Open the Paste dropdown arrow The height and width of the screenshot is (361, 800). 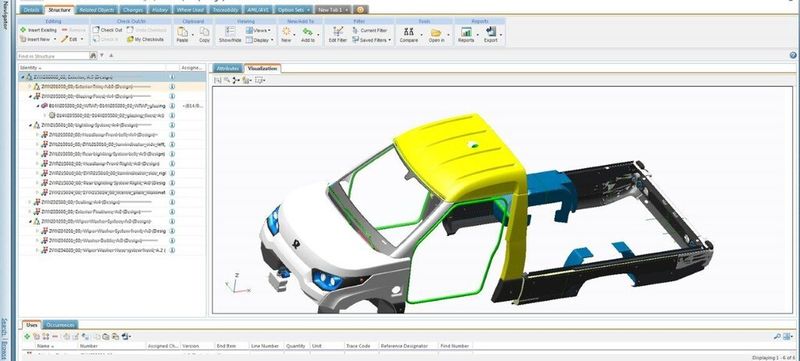[x=192, y=34]
